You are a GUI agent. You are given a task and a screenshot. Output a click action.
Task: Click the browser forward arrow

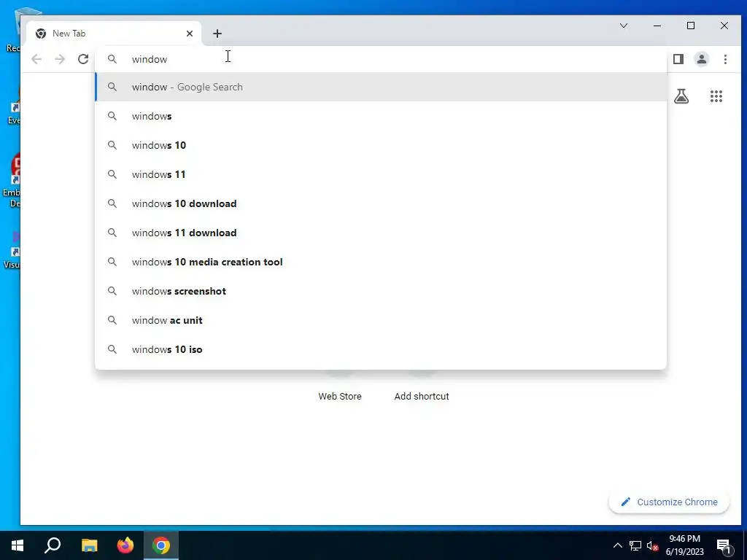coord(60,59)
